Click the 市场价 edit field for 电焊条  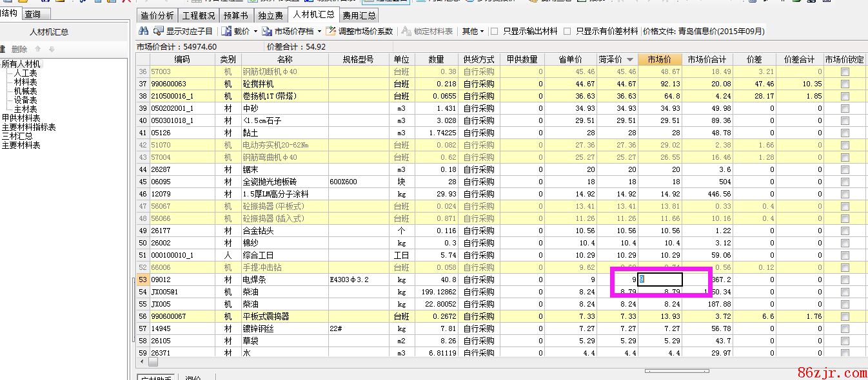pos(660,280)
